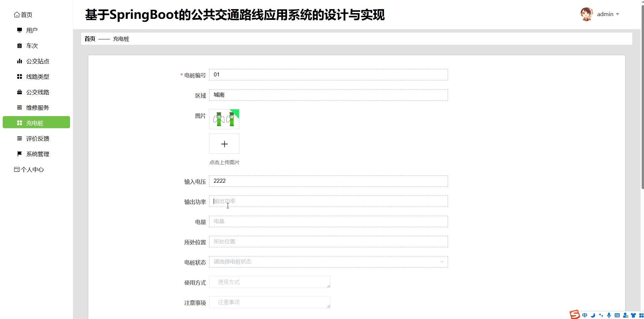Click the admin avatar picture
The width and height of the screenshot is (644, 319).
coord(586,14)
